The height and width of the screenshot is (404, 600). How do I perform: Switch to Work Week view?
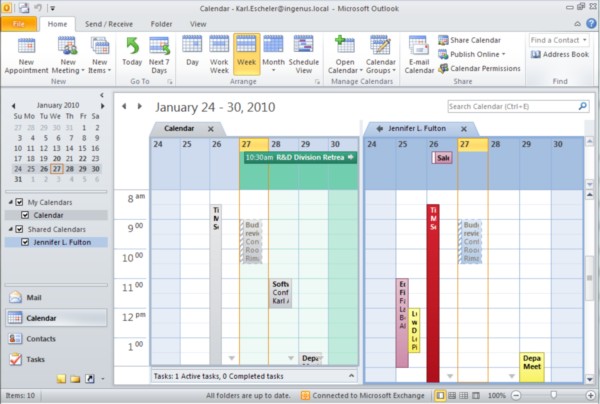pyautogui.click(x=219, y=55)
